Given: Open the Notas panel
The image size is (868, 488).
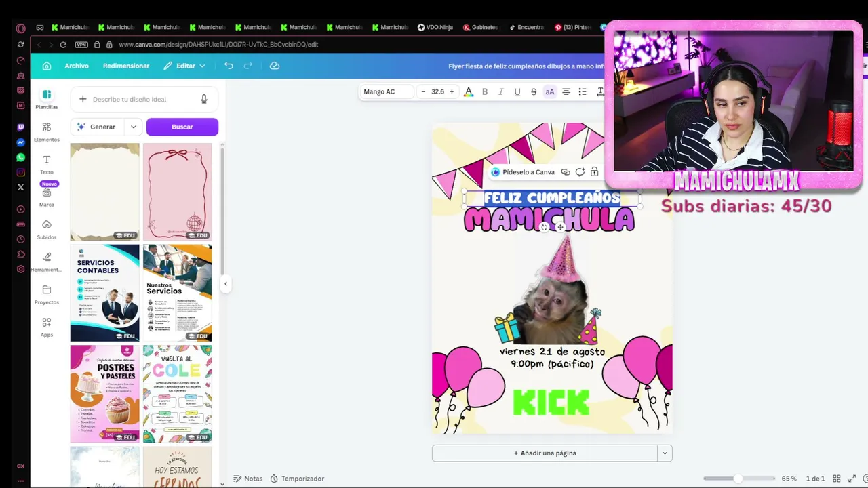Looking at the screenshot, I should pos(248,479).
